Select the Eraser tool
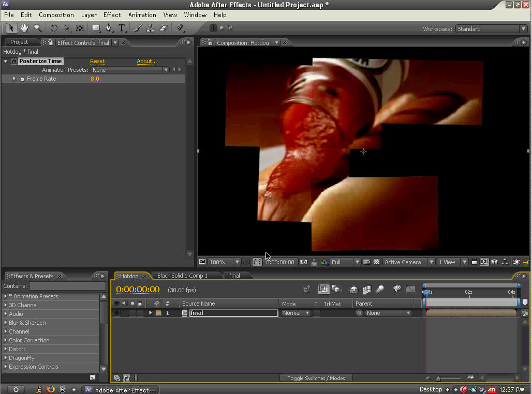 coord(164,28)
